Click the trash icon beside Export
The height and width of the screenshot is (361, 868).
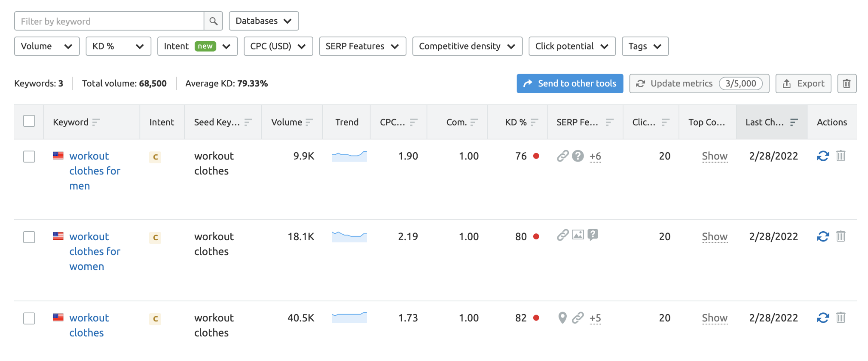(x=846, y=83)
